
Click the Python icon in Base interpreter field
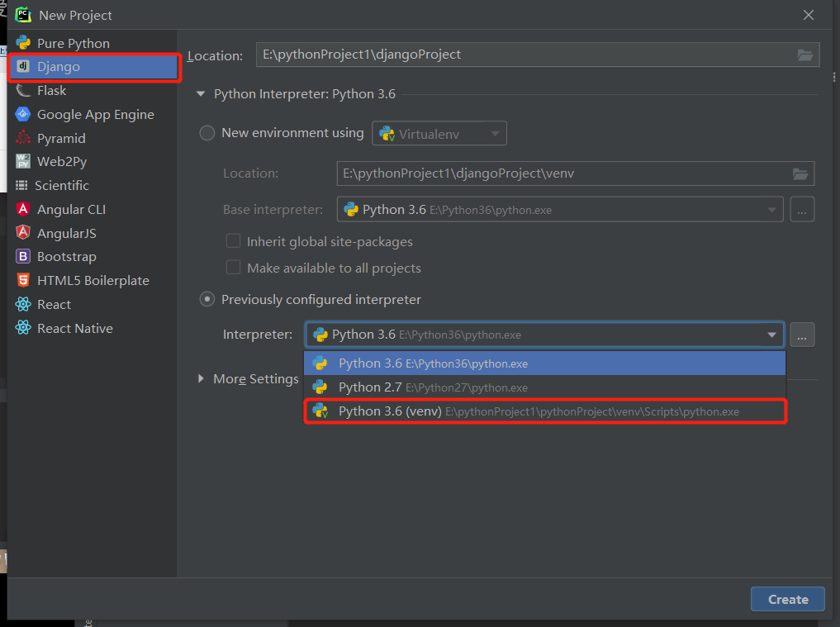point(351,210)
